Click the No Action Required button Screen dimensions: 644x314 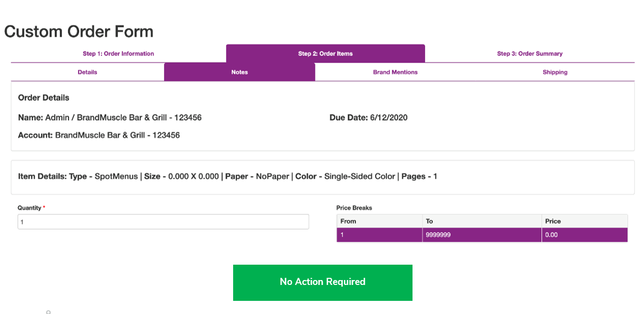(x=323, y=282)
